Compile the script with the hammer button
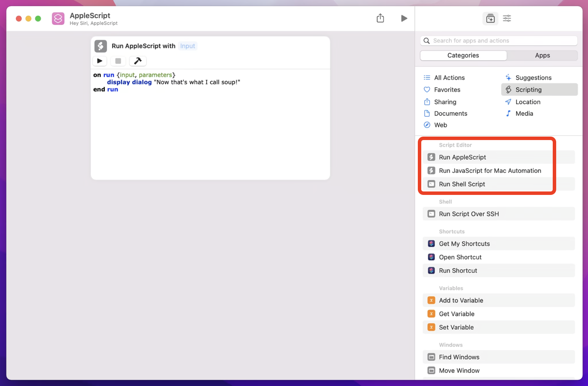Viewport: 588px width, 386px height. click(x=138, y=61)
